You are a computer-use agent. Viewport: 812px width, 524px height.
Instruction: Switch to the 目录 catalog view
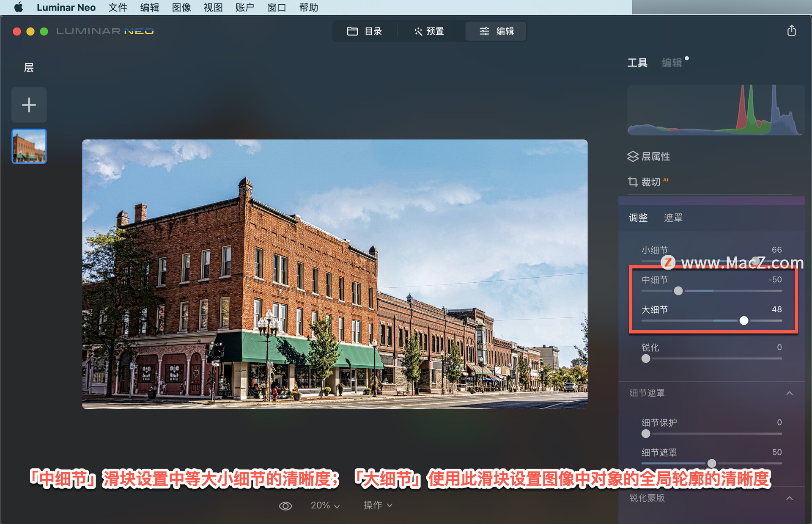tap(365, 31)
